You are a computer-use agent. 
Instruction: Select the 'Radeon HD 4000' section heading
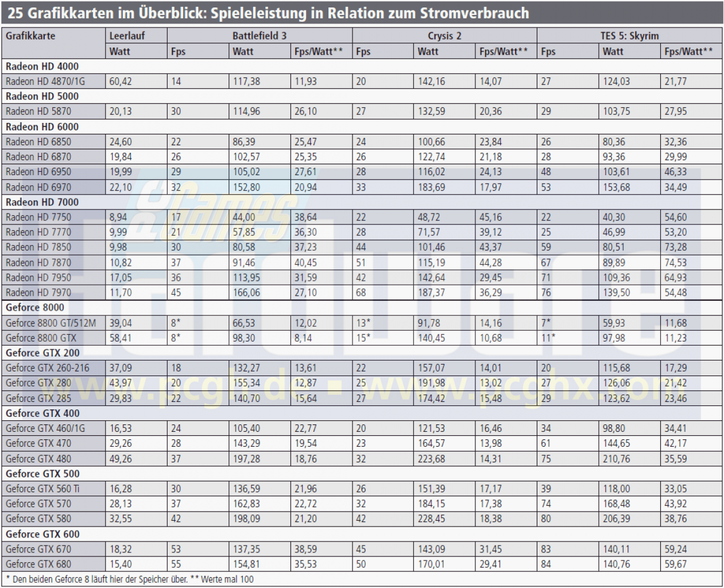pos(42,66)
